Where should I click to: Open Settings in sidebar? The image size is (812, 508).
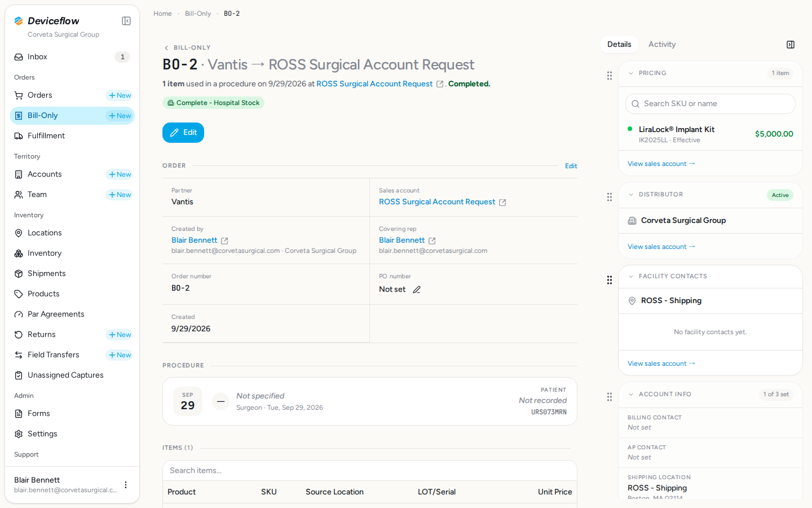(72, 434)
